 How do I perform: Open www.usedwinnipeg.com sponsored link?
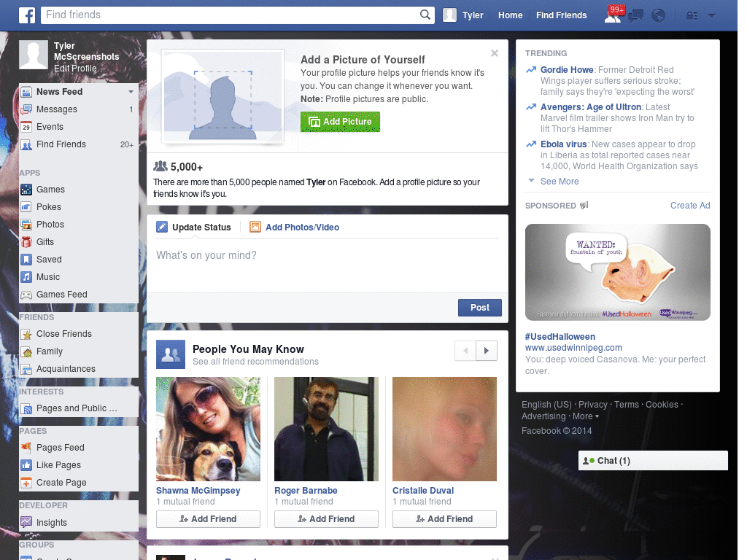tap(573, 348)
